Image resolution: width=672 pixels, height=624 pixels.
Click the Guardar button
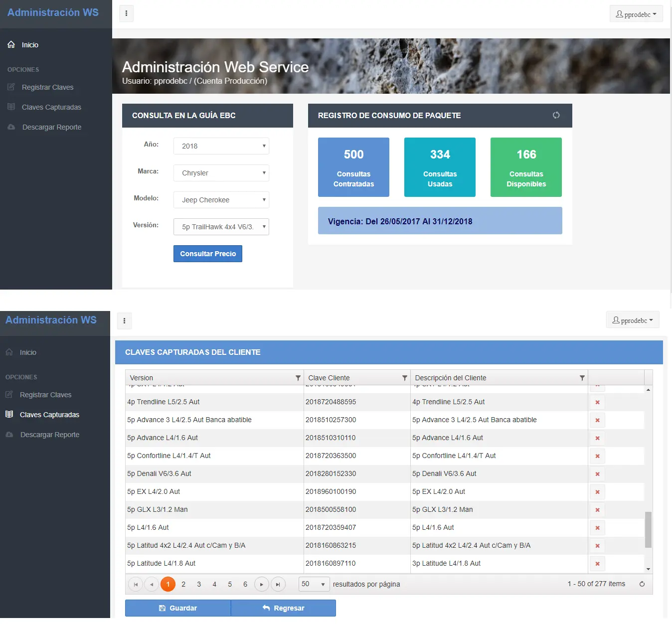click(x=178, y=608)
